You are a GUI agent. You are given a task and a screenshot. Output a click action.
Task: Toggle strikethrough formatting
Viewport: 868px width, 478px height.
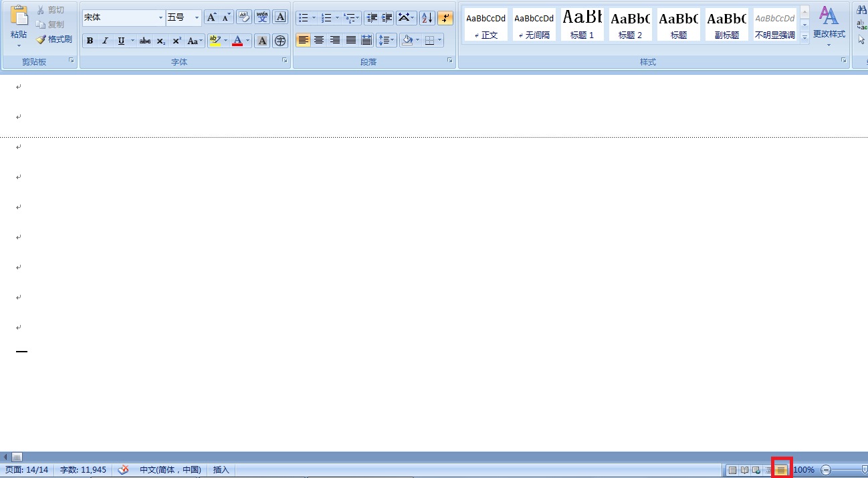coord(145,41)
